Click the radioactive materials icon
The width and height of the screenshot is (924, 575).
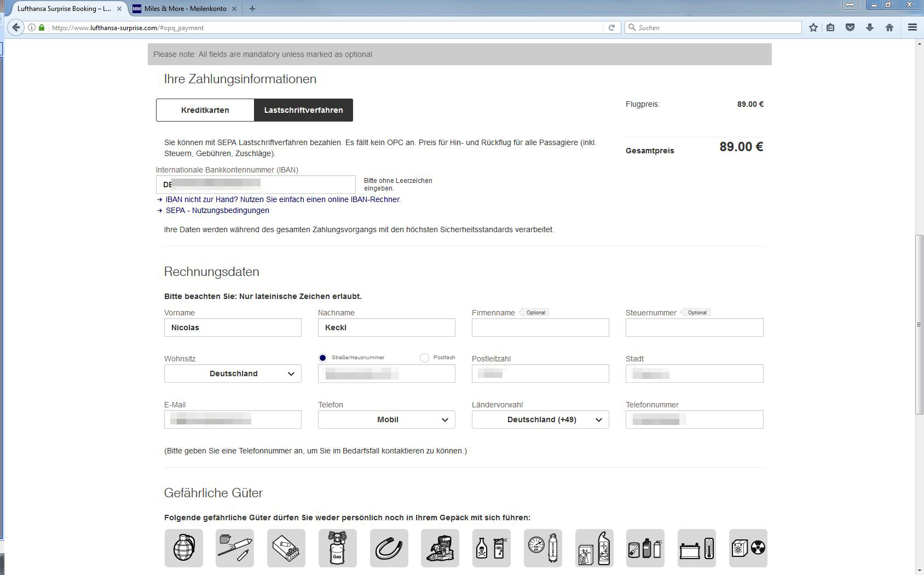coord(748,548)
